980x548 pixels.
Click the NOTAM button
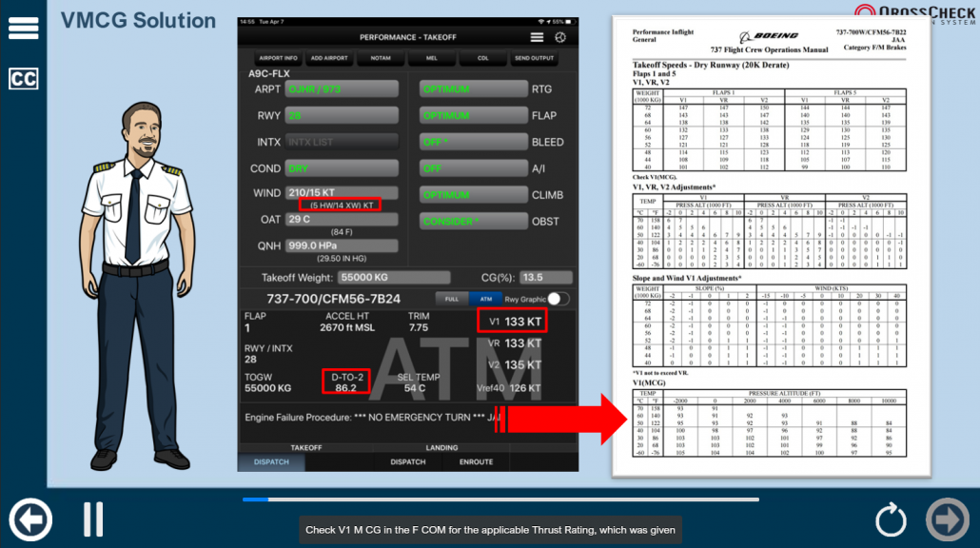click(381, 58)
